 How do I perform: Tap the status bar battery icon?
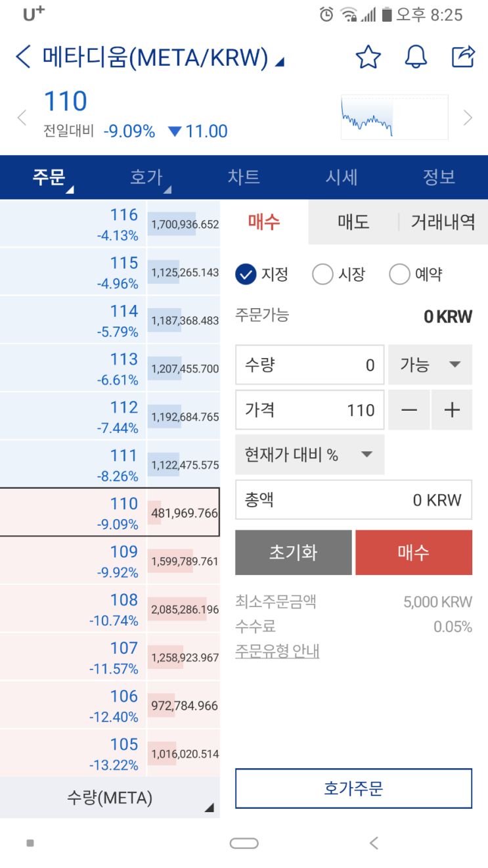click(386, 14)
